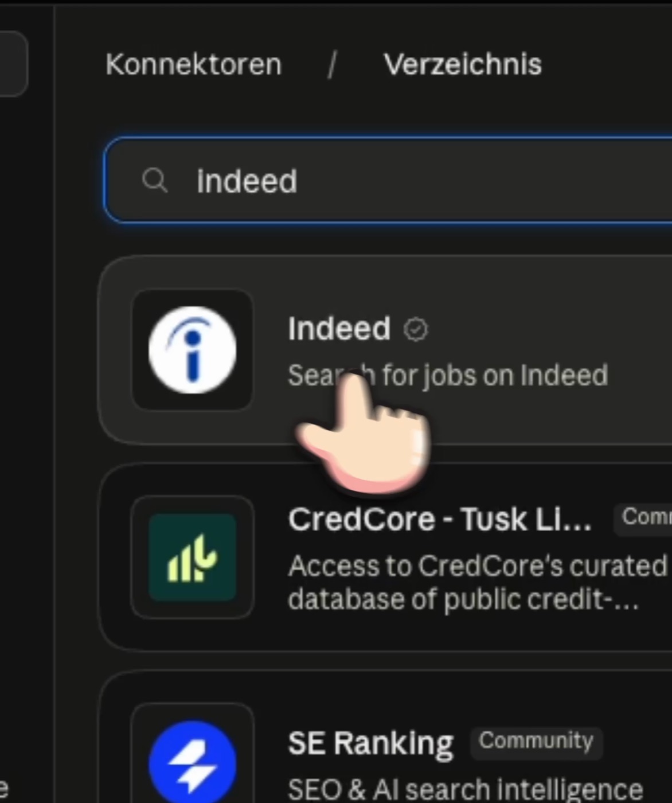Screen dimensions: 672x803
Task: Click the SE Ranking blue lightning icon
Action: [192, 763]
